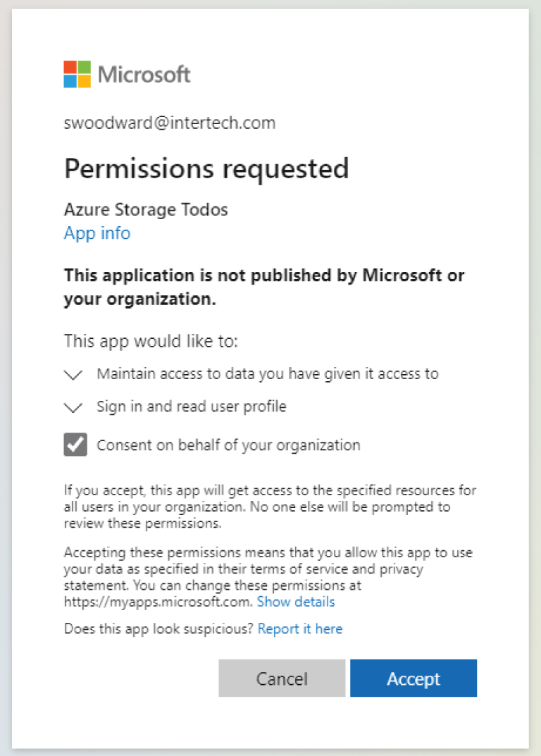Expand the Maintain access permission chevron
Viewport: 541px width, 756px height.
(x=73, y=375)
